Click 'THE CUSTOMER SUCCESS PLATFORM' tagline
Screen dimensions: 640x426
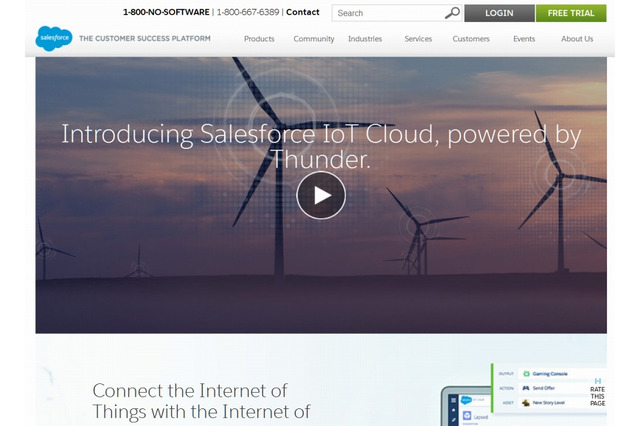click(145, 38)
